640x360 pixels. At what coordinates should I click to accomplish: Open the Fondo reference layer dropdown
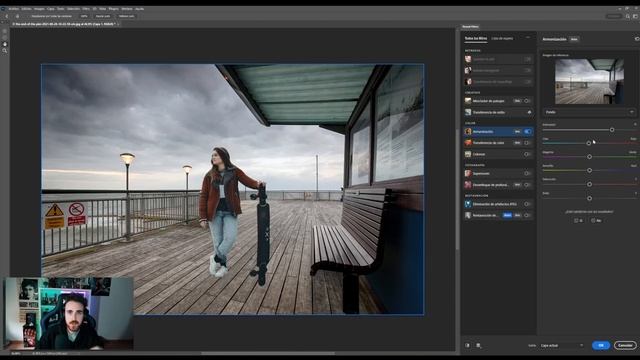pos(589,112)
